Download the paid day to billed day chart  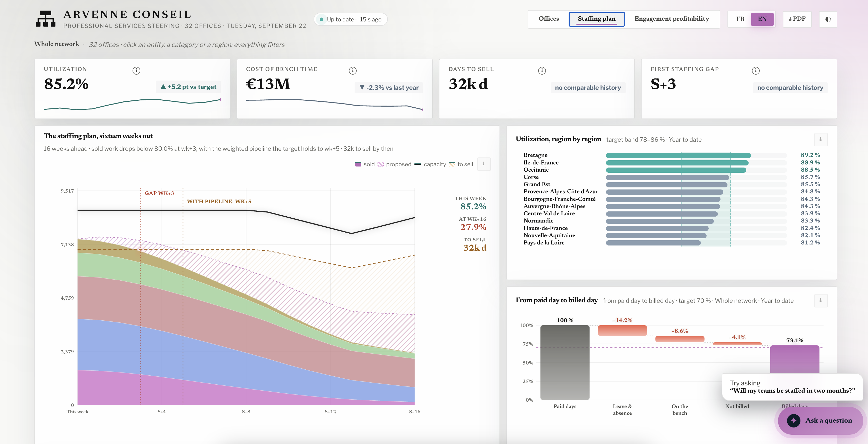(x=821, y=300)
